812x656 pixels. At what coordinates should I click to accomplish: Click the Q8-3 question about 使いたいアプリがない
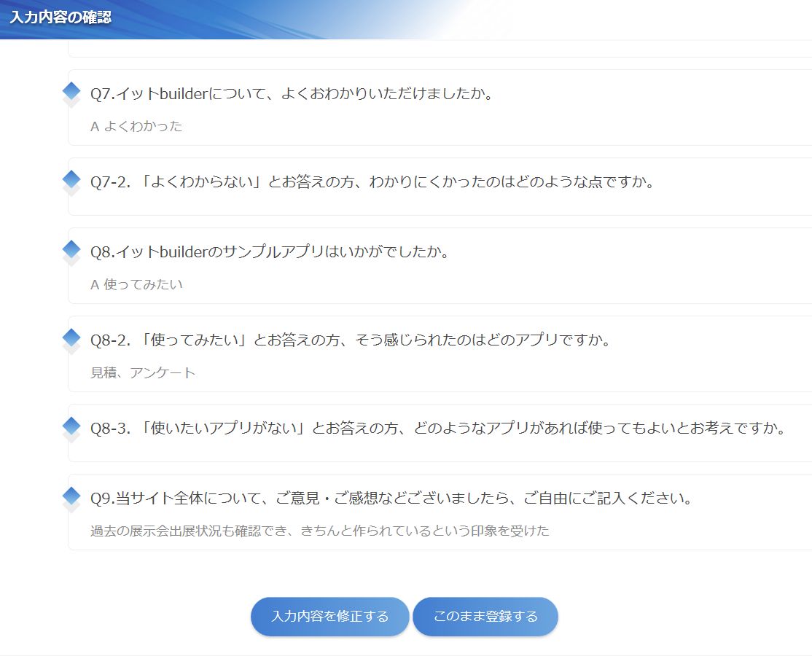[x=437, y=428]
